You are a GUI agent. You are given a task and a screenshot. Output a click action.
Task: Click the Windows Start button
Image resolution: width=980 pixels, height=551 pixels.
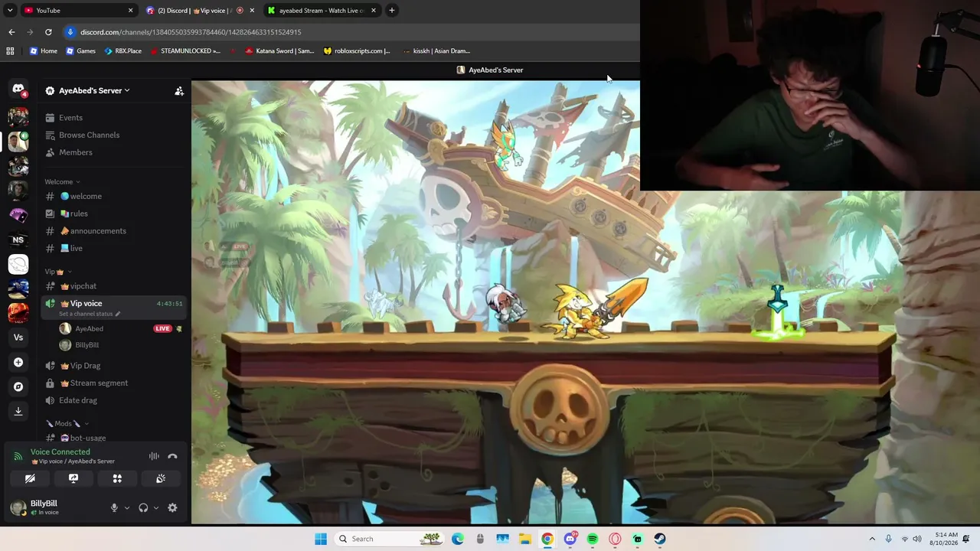click(321, 539)
